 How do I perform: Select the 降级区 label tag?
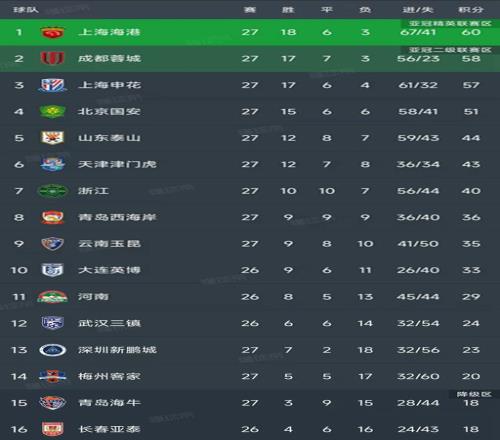pyautogui.click(x=474, y=394)
